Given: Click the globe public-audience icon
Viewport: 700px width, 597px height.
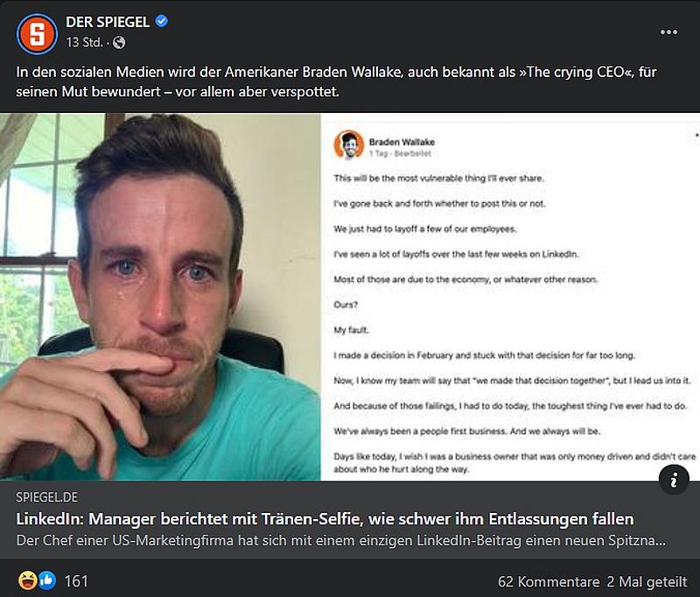Looking at the screenshot, I should click(x=119, y=42).
